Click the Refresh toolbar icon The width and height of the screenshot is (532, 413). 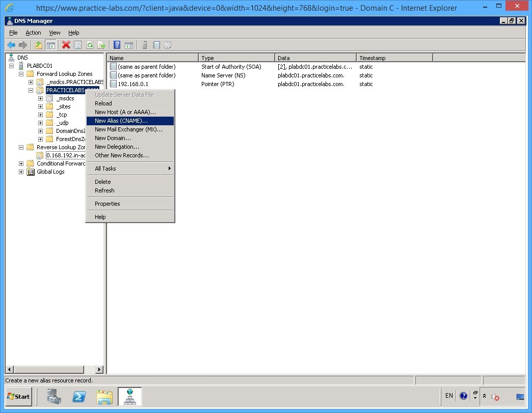[90, 45]
